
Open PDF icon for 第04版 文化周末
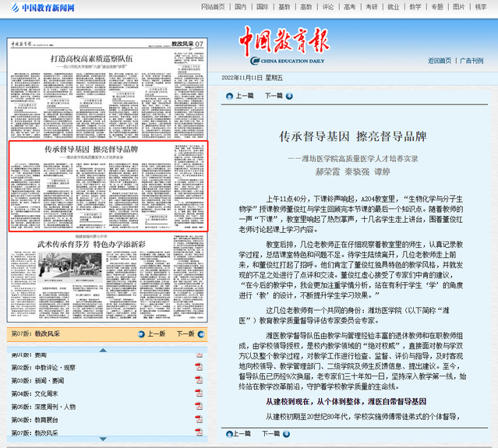coord(199,393)
